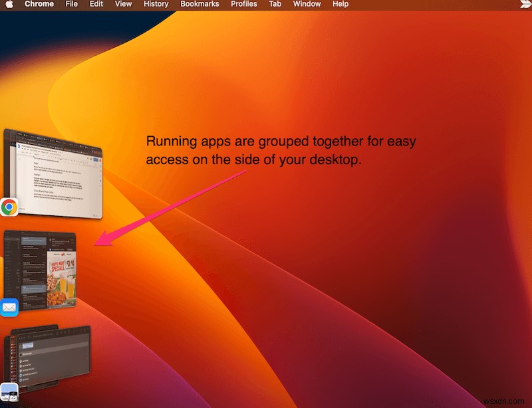Open the Window menu
532x408 pixels.
click(307, 4)
